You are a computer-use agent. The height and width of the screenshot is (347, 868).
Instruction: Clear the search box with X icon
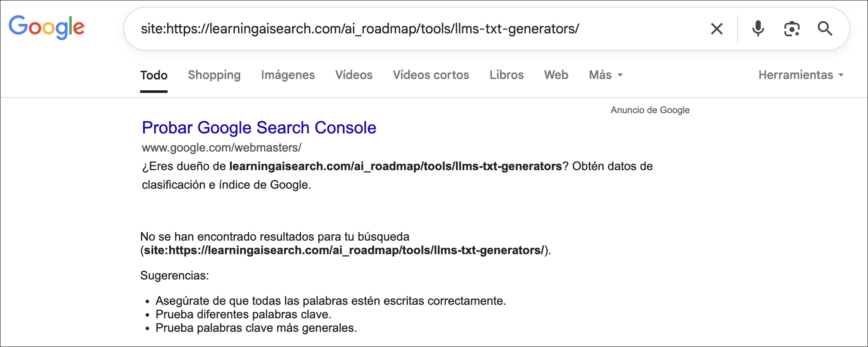click(x=717, y=29)
